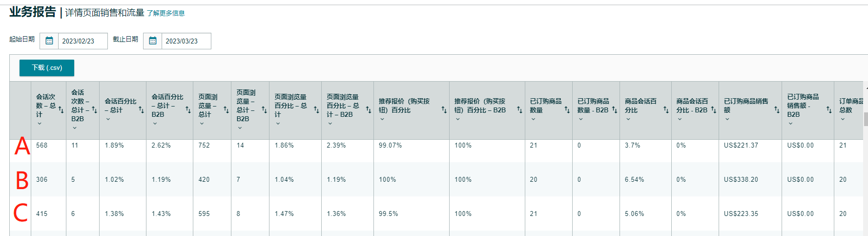Sort by 已订购商品销售额 arrows icon
868x236 pixels.
click(777, 110)
